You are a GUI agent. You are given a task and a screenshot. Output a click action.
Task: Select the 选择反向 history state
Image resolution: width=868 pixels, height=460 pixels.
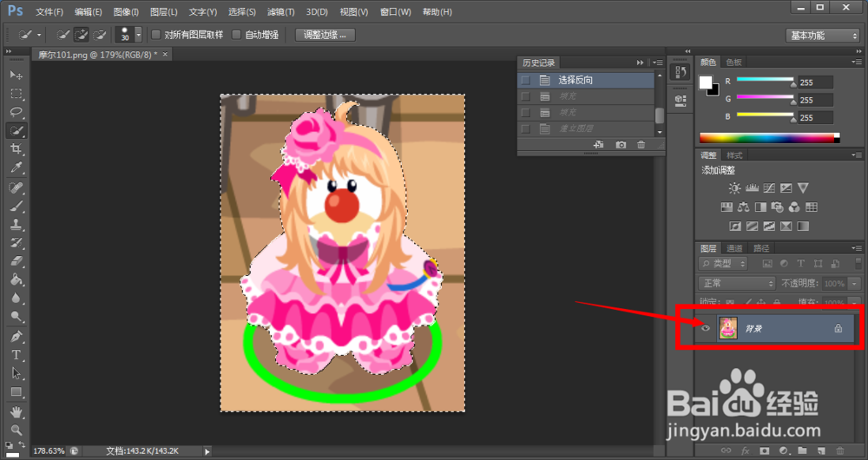(586, 80)
